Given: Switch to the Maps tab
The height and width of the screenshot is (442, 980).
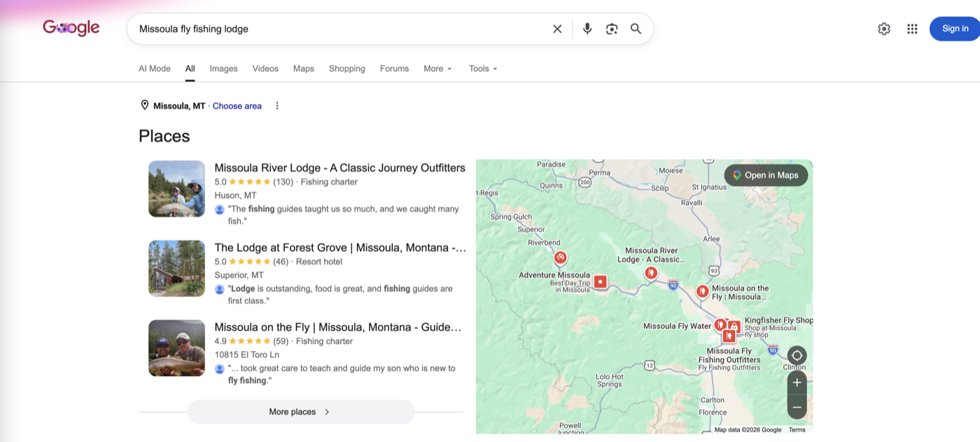Looking at the screenshot, I should [x=303, y=69].
